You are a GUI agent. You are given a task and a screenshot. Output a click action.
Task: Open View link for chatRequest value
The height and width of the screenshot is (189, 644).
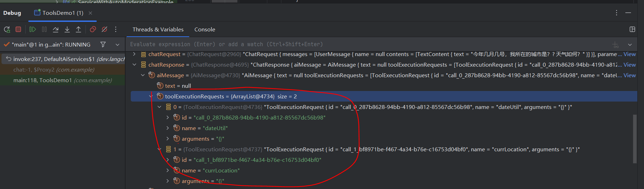click(630, 54)
